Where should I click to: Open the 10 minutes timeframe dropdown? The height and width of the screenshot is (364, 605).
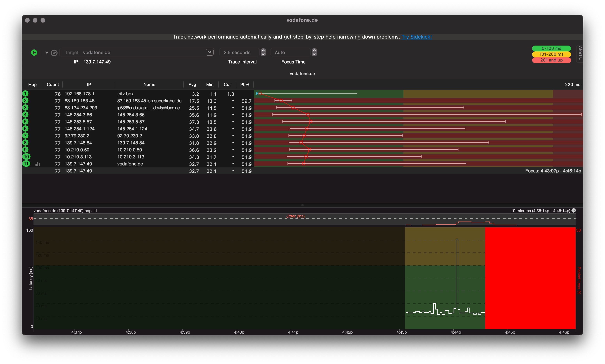pyautogui.click(x=574, y=210)
